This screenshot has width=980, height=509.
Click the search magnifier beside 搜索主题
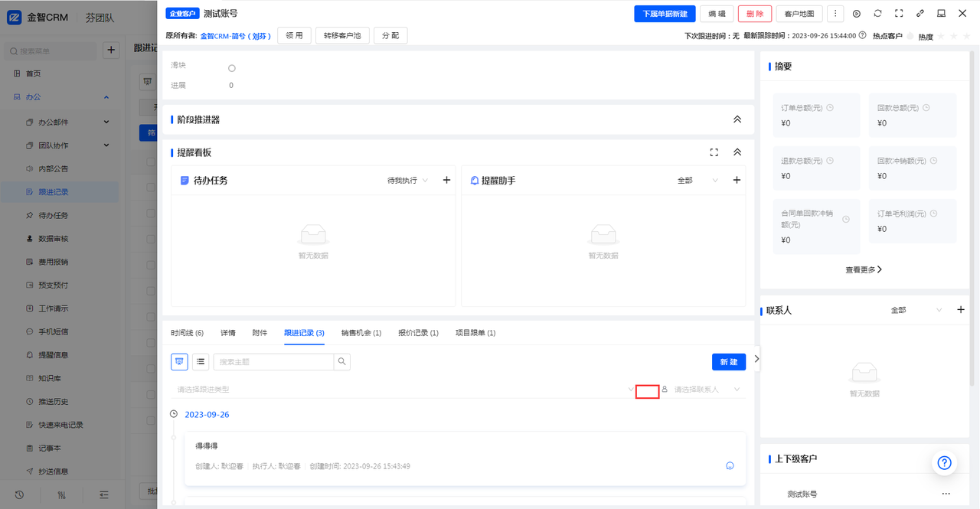click(342, 361)
